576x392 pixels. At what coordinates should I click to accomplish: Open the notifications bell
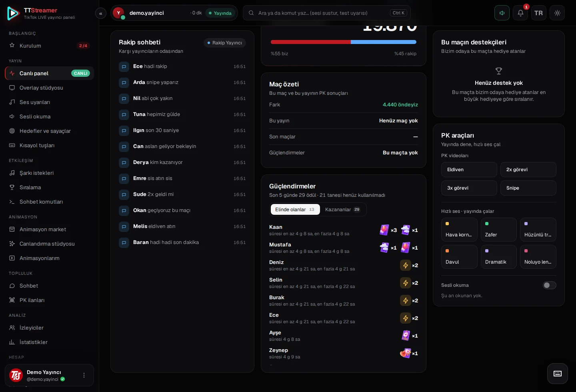520,13
